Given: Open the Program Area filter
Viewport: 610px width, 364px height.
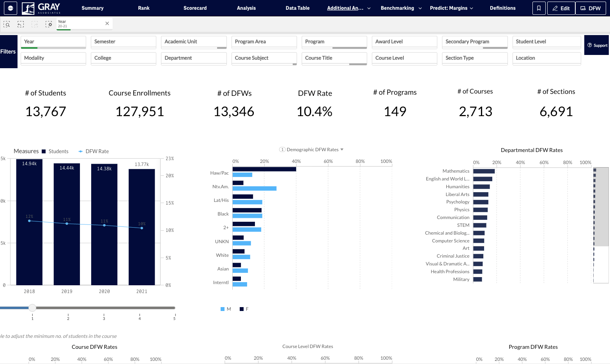Looking at the screenshot, I should pyautogui.click(x=264, y=42).
